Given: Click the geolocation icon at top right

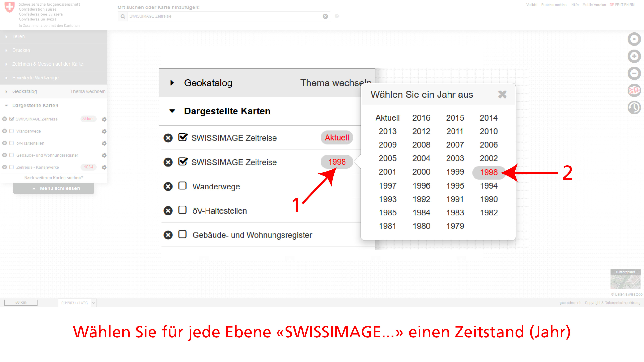Looking at the screenshot, I should [634, 39].
